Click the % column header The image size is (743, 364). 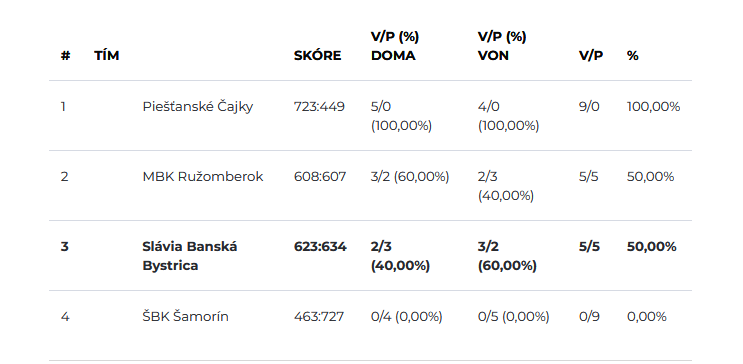click(633, 55)
